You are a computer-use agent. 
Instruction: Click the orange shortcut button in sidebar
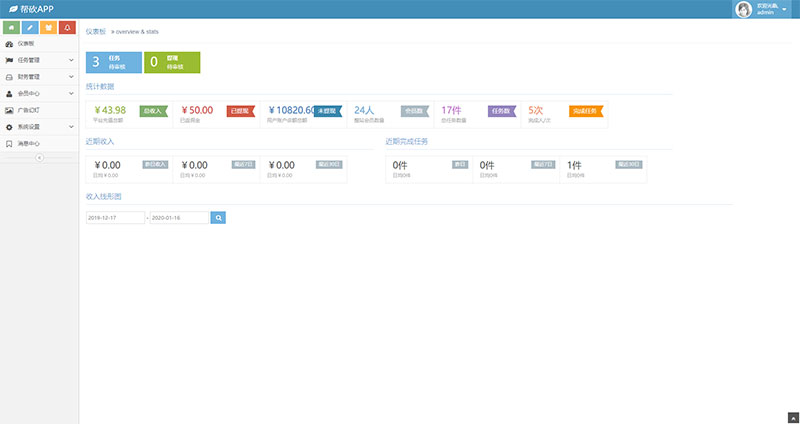(49, 27)
